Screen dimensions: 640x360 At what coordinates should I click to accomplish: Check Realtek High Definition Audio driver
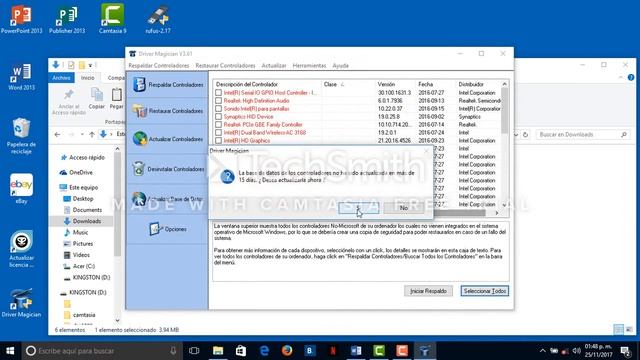point(218,101)
